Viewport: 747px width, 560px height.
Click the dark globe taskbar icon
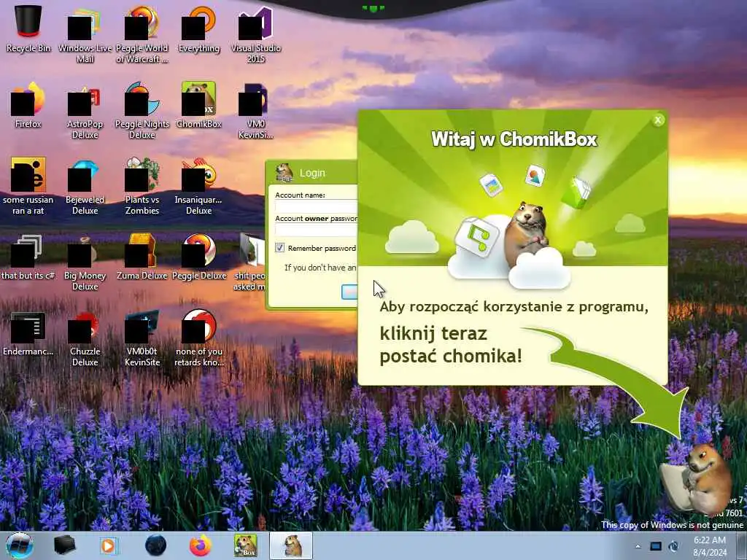click(x=156, y=545)
